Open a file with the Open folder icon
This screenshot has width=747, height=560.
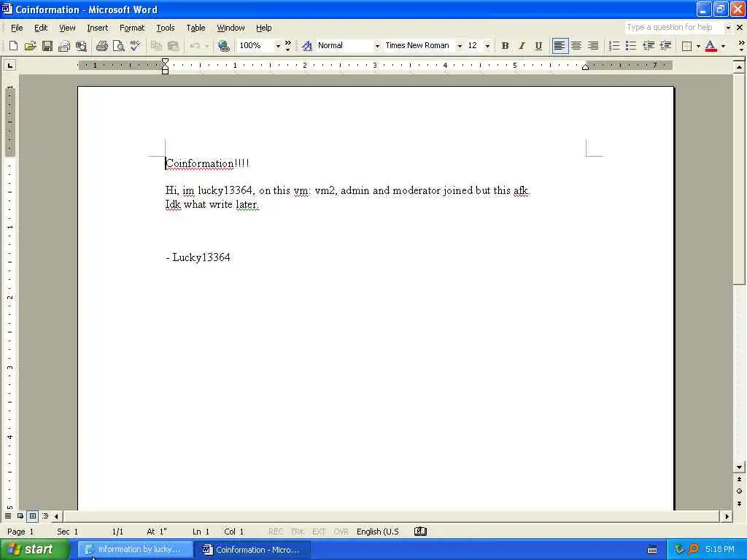[x=30, y=46]
